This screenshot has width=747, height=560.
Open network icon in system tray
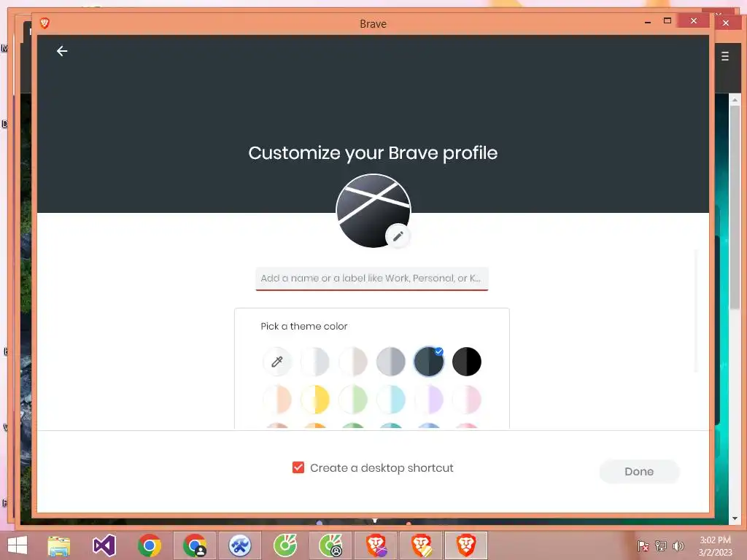tap(661, 546)
